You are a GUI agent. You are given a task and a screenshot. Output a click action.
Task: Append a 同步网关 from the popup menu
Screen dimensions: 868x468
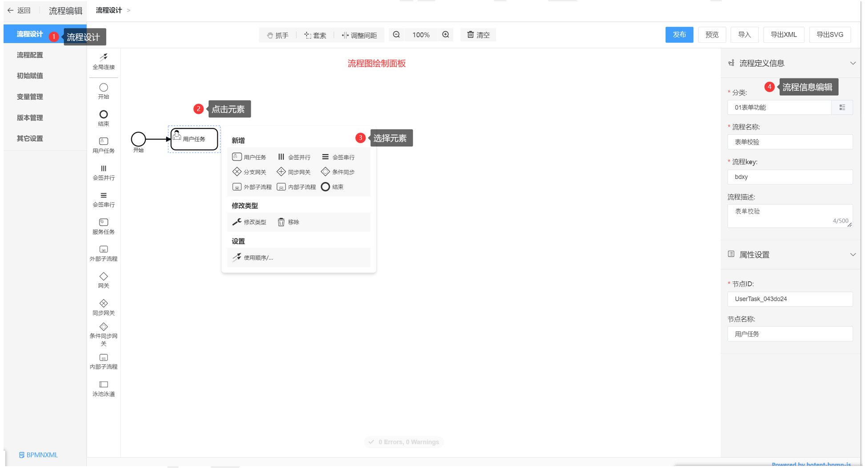[x=293, y=172]
